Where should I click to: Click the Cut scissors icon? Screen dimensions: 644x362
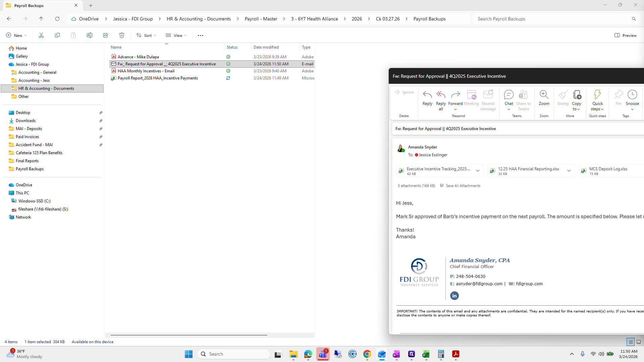point(41,35)
